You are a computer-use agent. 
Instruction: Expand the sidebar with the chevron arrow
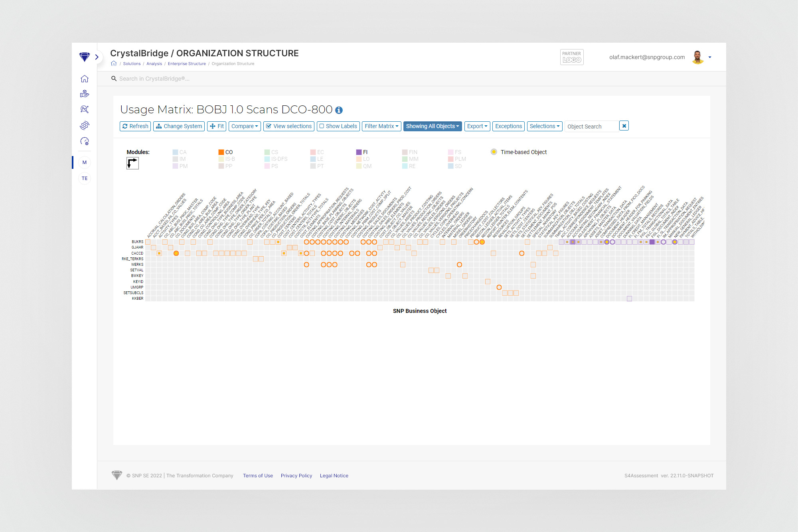(97, 57)
